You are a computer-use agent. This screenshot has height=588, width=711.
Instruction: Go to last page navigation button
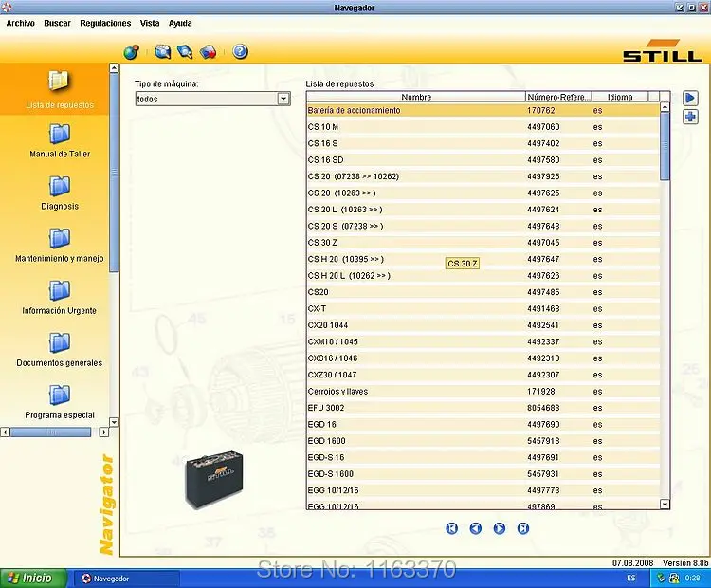coord(522,528)
